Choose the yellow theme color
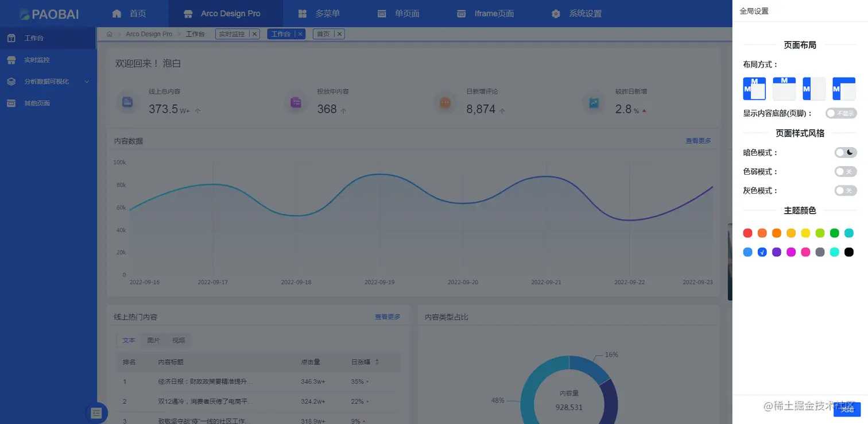This screenshot has height=424, width=868. coord(805,233)
